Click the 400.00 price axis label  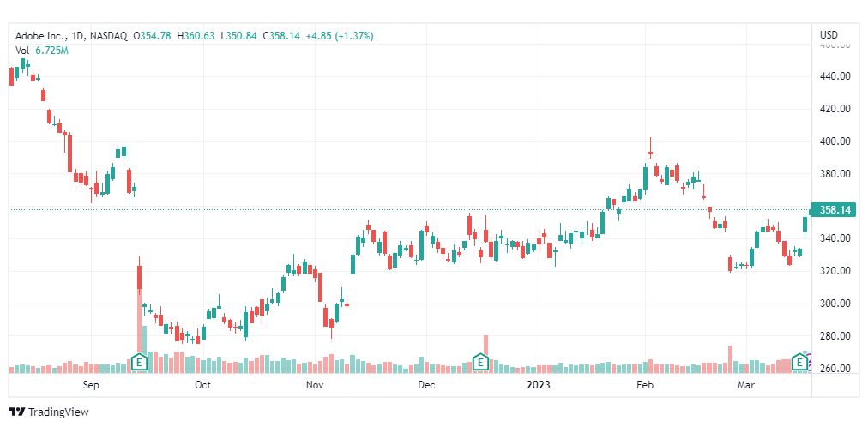835,141
